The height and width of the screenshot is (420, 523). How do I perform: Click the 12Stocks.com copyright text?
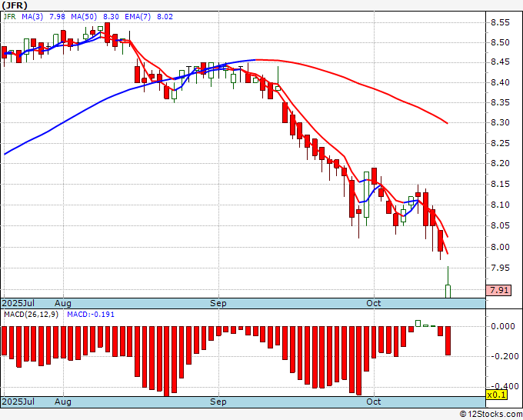491,415
